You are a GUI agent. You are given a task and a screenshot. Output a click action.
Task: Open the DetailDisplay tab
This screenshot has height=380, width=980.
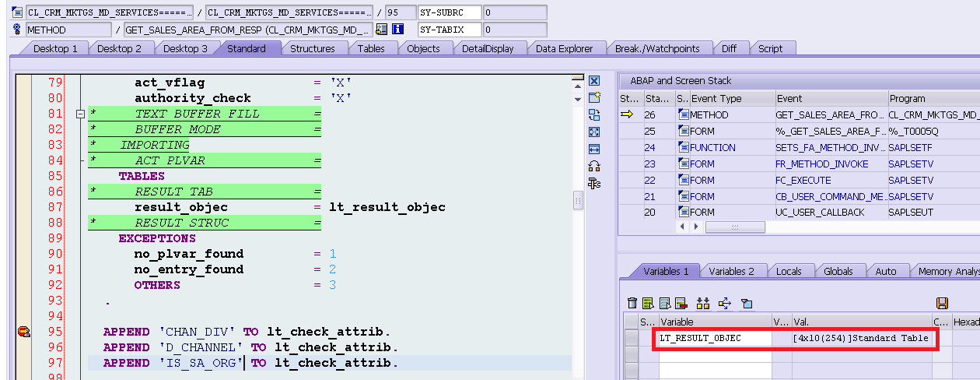click(x=487, y=48)
